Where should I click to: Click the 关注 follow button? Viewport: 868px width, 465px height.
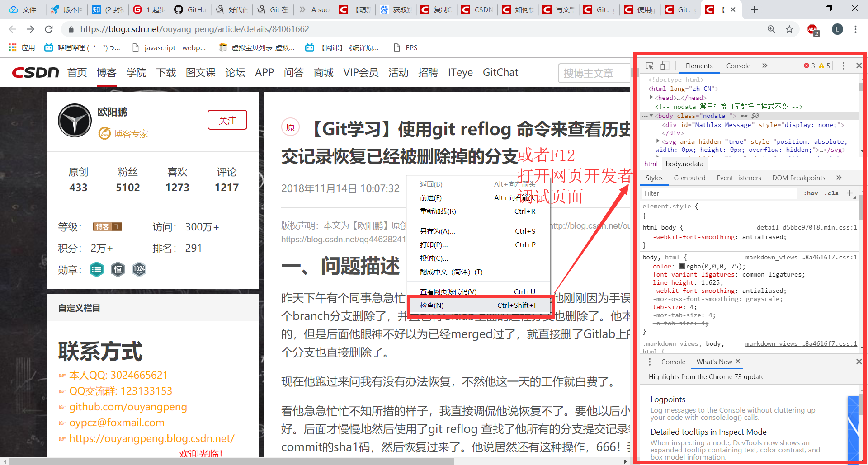[227, 120]
